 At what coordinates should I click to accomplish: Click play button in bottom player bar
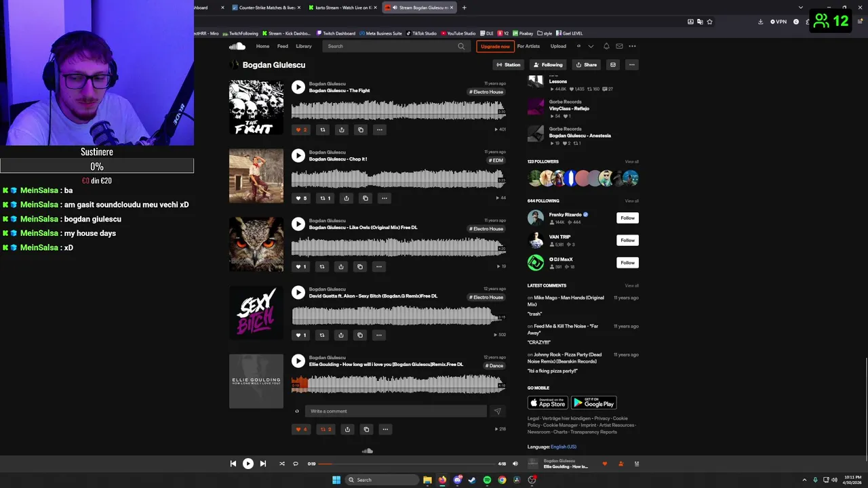[x=248, y=464]
